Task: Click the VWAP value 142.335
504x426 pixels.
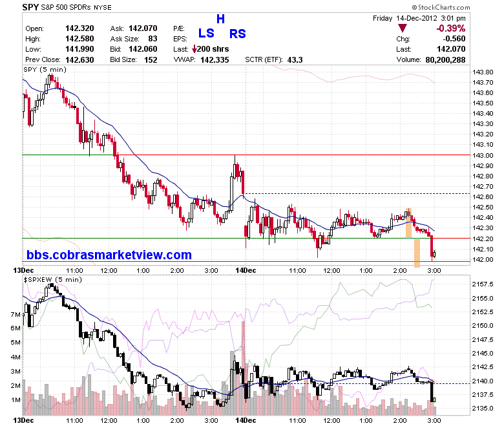Action: click(215, 60)
